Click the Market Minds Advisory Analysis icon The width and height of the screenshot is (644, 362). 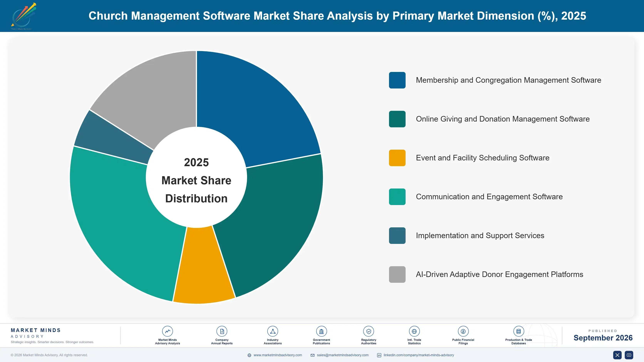coord(167,331)
